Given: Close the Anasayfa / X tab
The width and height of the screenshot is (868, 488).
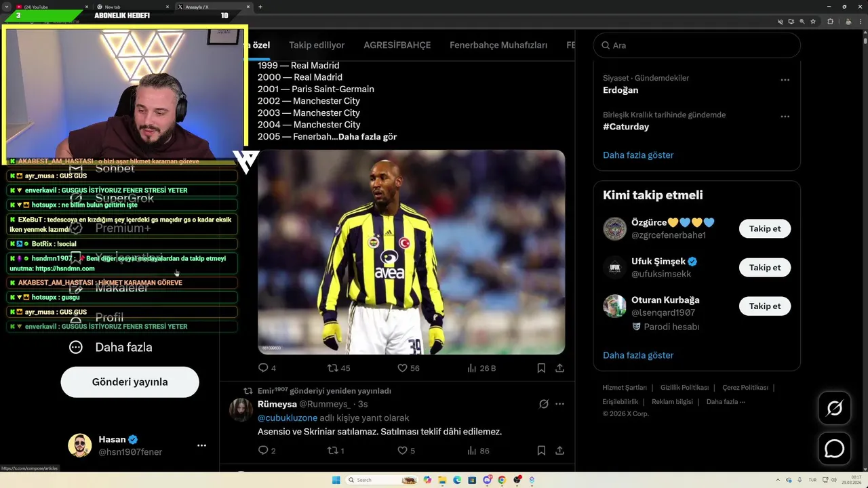Looking at the screenshot, I should [248, 7].
